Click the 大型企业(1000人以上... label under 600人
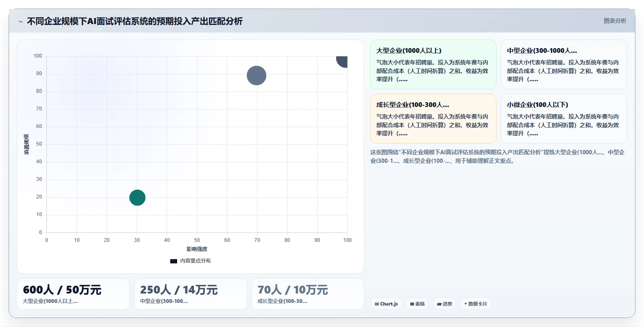 (x=50, y=301)
